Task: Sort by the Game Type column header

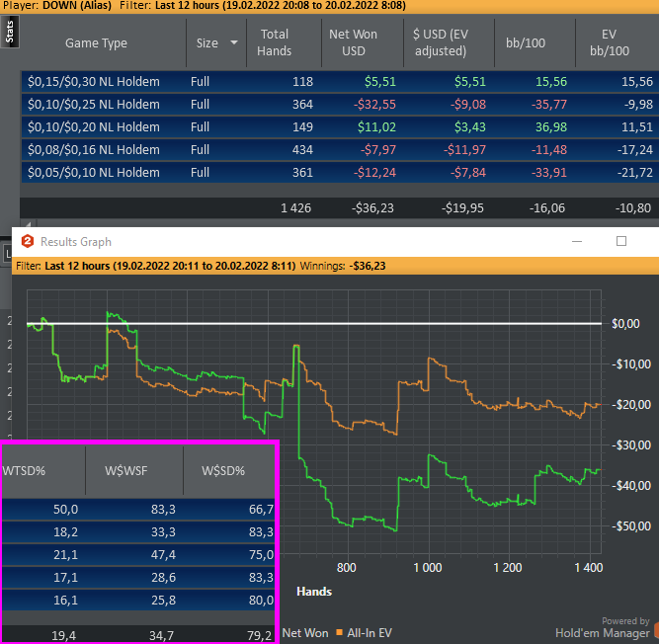Action: pos(96,43)
